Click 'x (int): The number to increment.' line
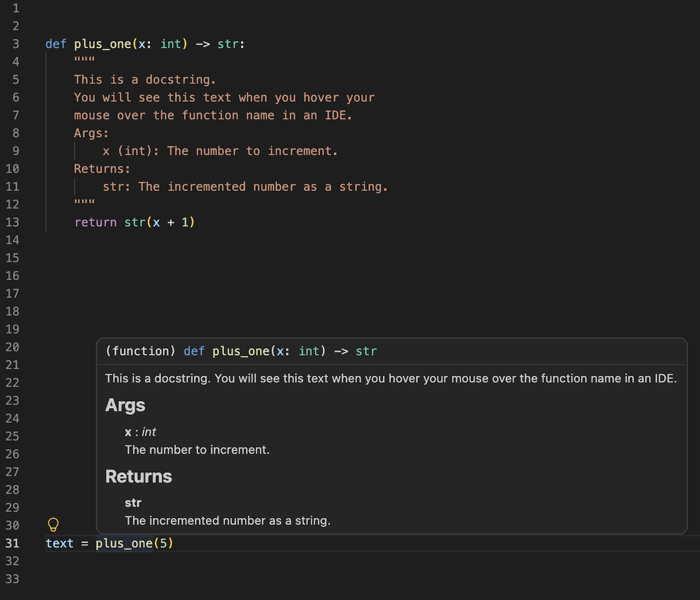 pos(220,151)
